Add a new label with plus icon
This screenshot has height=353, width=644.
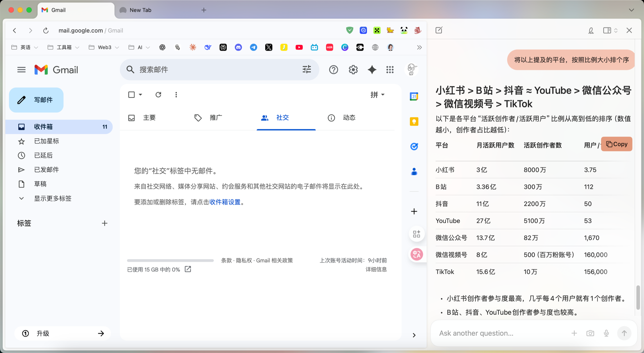click(105, 223)
